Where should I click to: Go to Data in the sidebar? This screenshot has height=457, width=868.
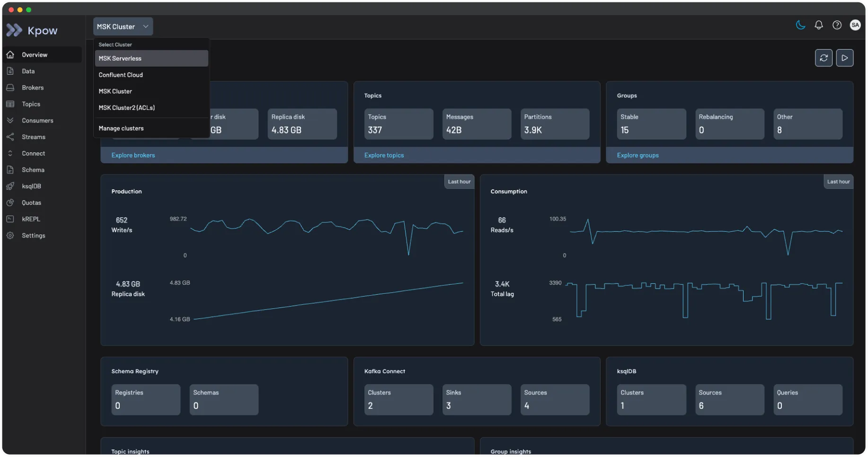[42, 71]
